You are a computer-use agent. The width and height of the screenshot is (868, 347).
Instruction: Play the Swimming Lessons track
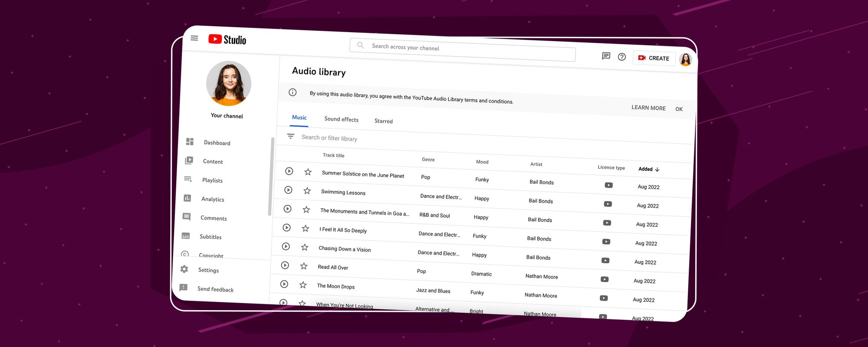click(288, 190)
